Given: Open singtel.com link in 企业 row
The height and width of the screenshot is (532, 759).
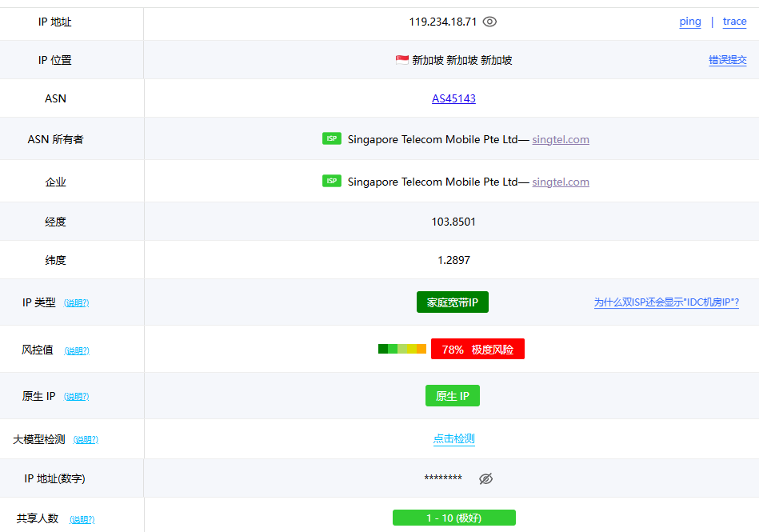Looking at the screenshot, I should pos(560,182).
